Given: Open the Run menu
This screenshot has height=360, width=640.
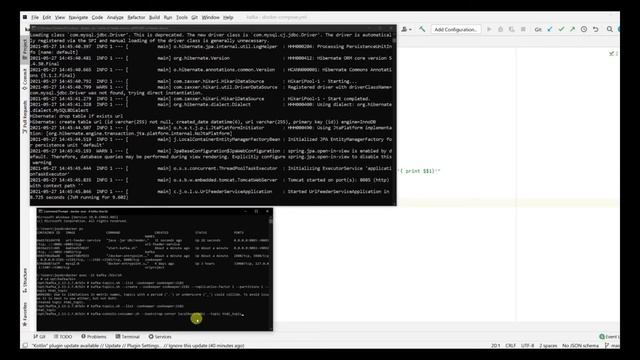Looking at the screenshot, I should (168, 18).
